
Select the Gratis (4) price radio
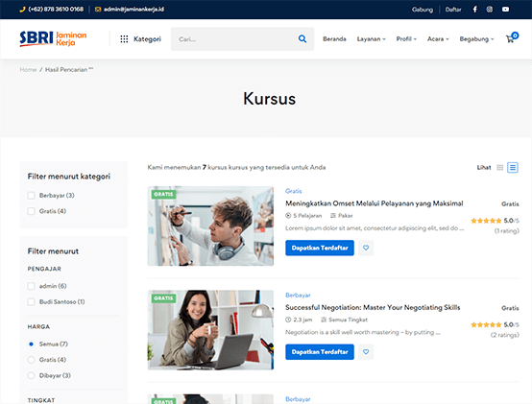click(x=32, y=360)
